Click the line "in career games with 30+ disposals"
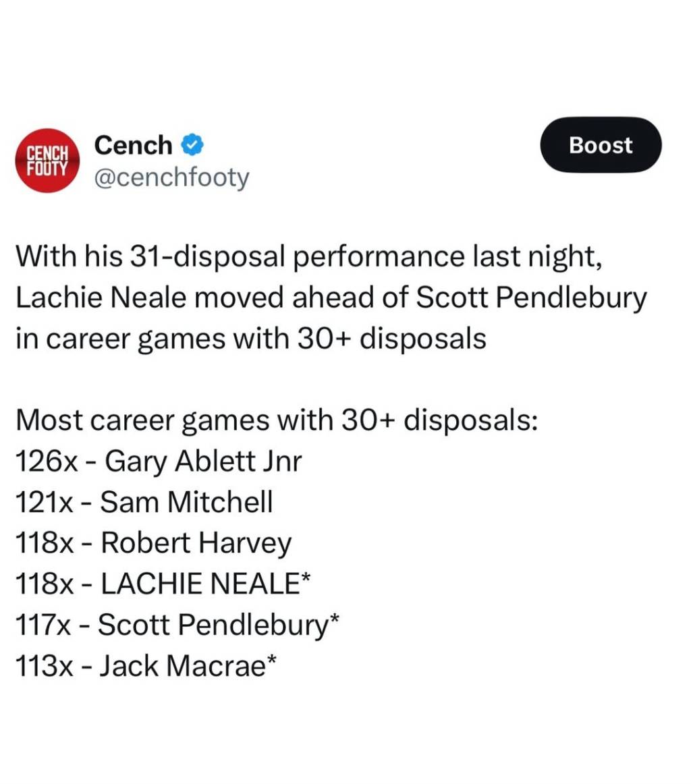Screen dimensions: 691x784 tap(250, 337)
